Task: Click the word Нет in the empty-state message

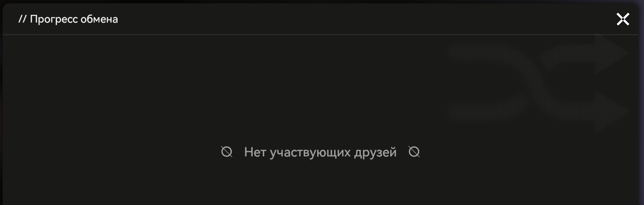Action: [x=254, y=152]
